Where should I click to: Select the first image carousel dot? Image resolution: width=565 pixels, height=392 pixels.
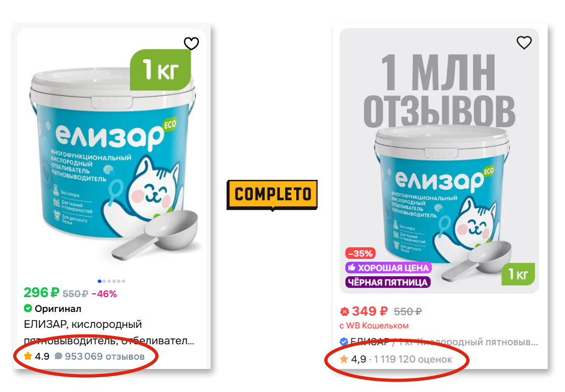click(99, 281)
